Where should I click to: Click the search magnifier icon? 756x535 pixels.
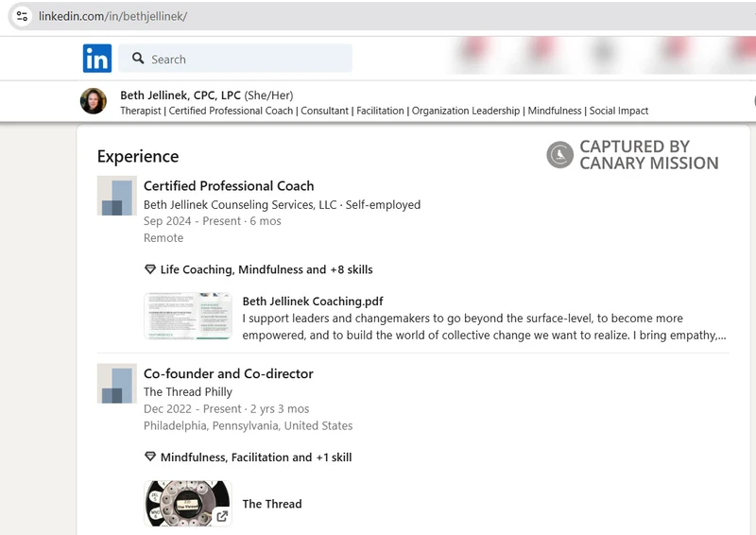[138, 59]
